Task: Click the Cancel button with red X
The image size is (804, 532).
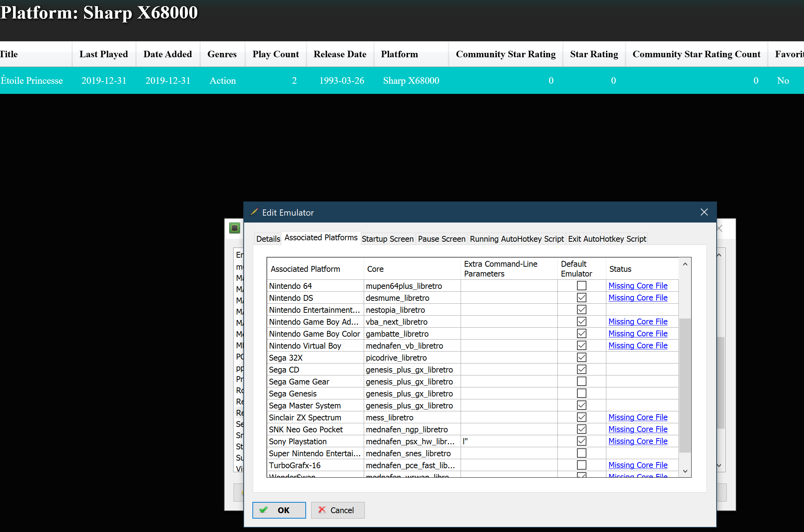Action: click(x=338, y=510)
